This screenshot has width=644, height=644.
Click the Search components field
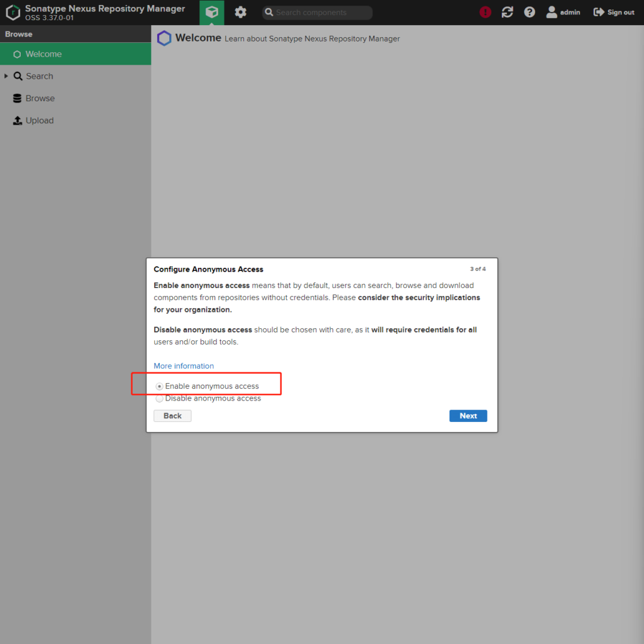point(318,13)
